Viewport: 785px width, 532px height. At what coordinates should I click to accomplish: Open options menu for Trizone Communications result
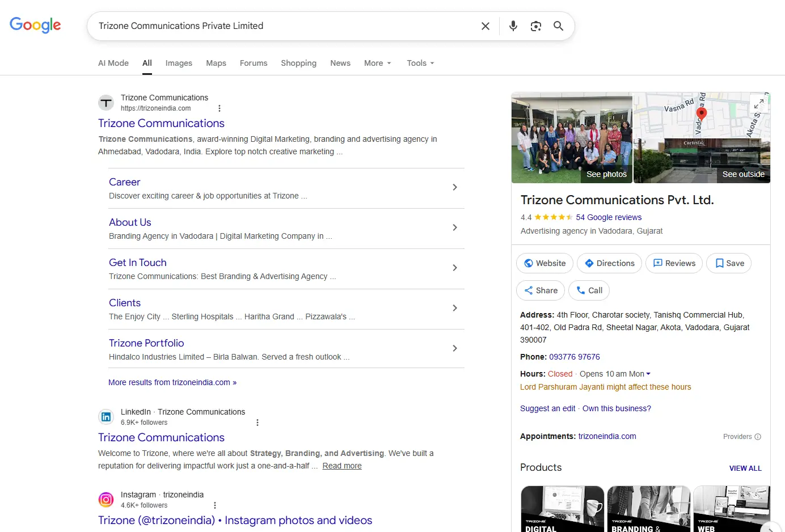pyautogui.click(x=220, y=108)
